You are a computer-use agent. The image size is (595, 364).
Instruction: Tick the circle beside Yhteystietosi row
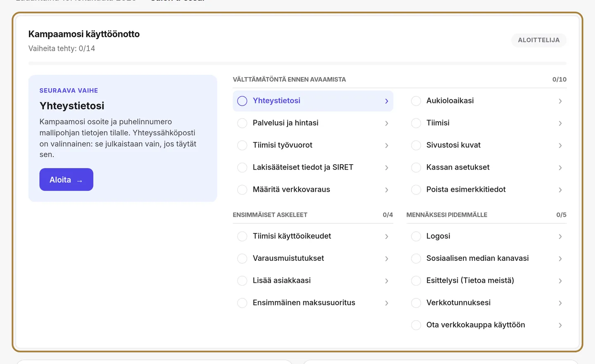[x=242, y=101]
